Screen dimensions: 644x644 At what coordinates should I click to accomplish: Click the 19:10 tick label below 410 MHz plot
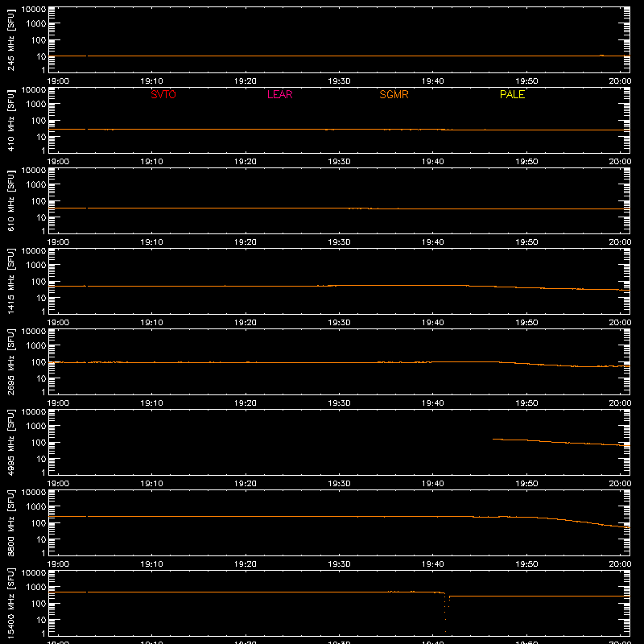(151, 162)
